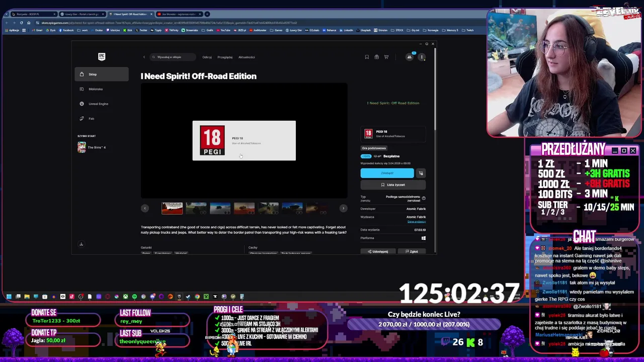Open the Aktualności store tab
This screenshot has width=644, height=362.
(247, 57)
